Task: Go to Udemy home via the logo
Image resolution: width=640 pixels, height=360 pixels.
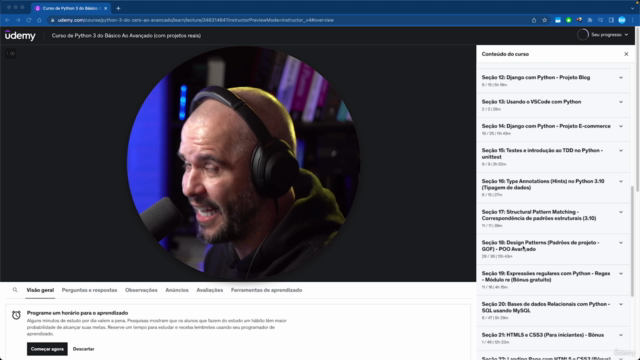Action: pyautogui.click(x=20, y=36)
